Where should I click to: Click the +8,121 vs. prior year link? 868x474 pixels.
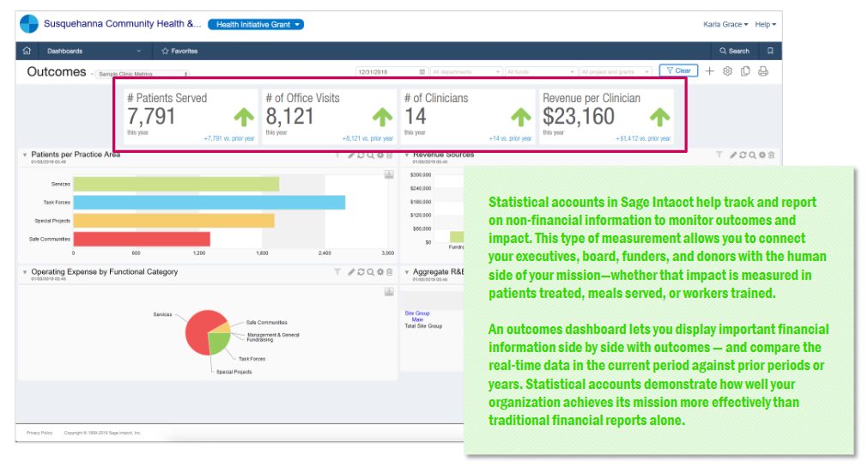pos(367,138)
